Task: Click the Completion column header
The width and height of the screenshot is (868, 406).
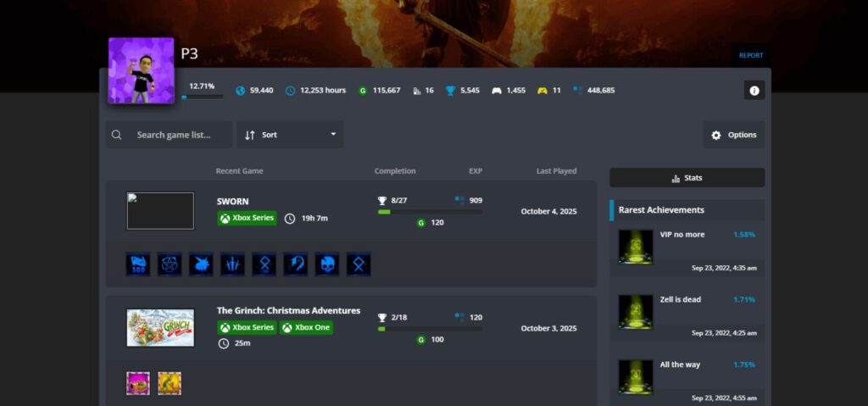Action: pyautogui.click(x=395, y=171)
